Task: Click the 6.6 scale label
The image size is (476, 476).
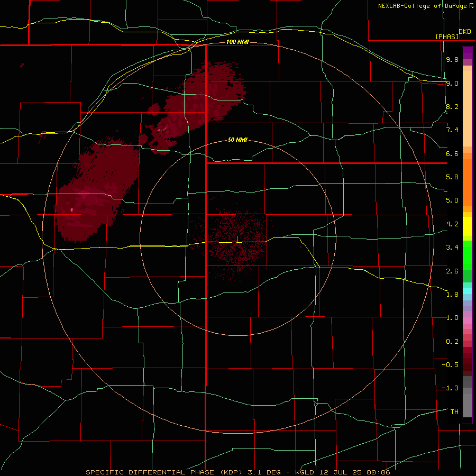Action: (452, 153)
